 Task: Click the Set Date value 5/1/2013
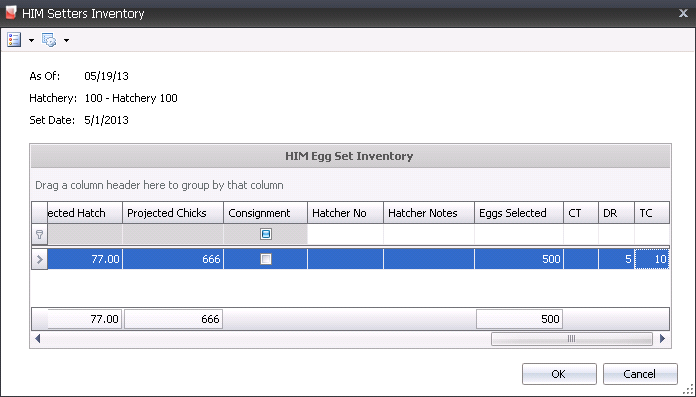107,120
